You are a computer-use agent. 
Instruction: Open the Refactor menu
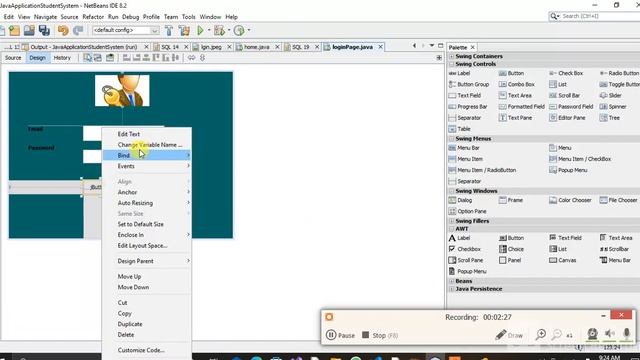93,17
